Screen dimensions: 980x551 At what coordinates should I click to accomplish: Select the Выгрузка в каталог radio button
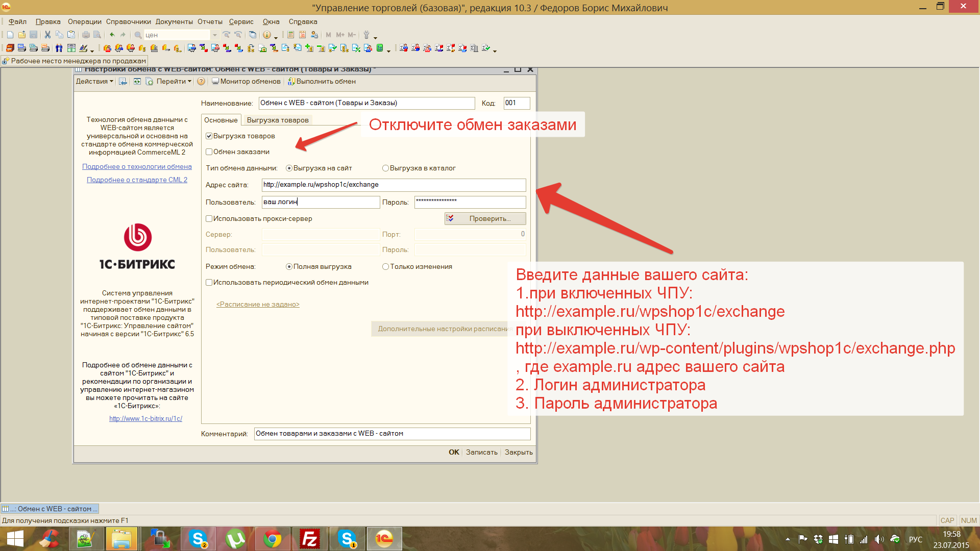[385, 168]
